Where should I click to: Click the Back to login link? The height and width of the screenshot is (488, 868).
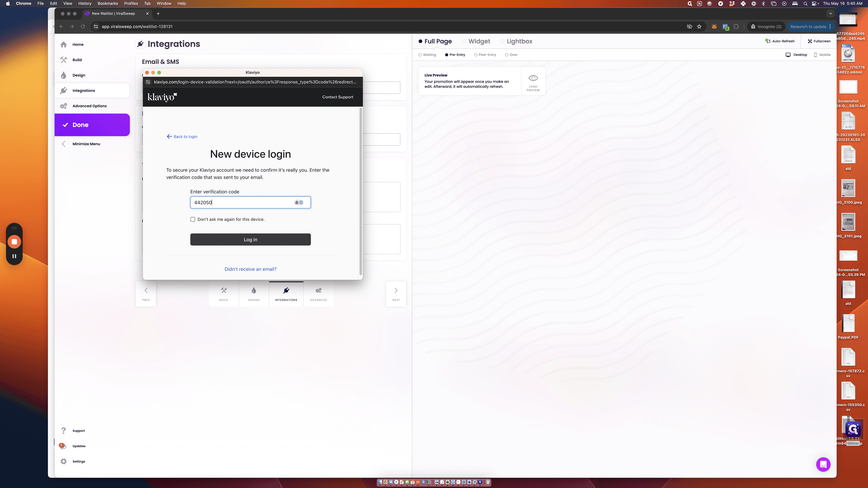182,136
